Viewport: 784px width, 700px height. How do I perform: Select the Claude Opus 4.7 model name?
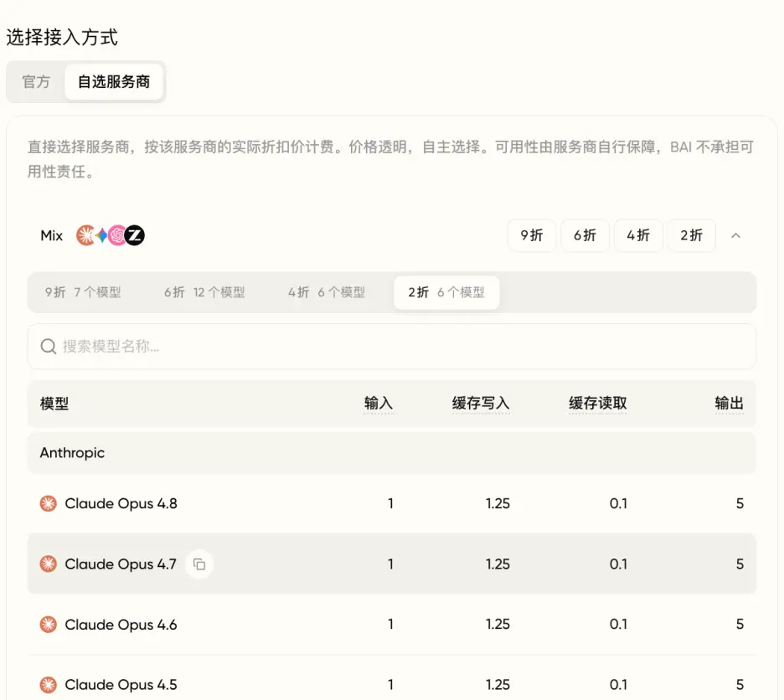tap(121, 564)
